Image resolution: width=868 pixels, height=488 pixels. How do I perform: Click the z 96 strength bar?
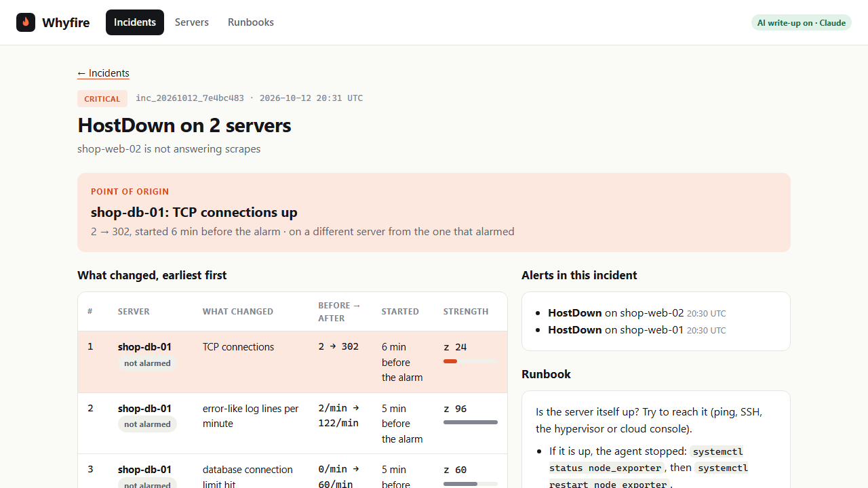(x=471, y=422)
